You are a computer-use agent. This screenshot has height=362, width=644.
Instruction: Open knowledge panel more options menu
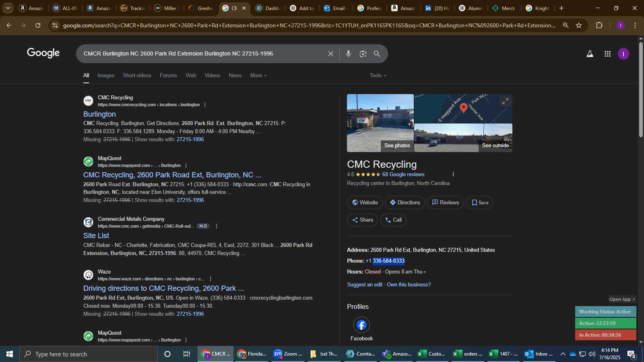[453, 174]
